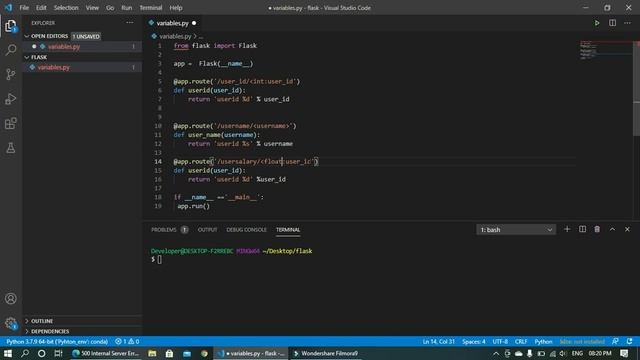Open the Run and Debug view
640x360 pixels.
click(11, 99)
